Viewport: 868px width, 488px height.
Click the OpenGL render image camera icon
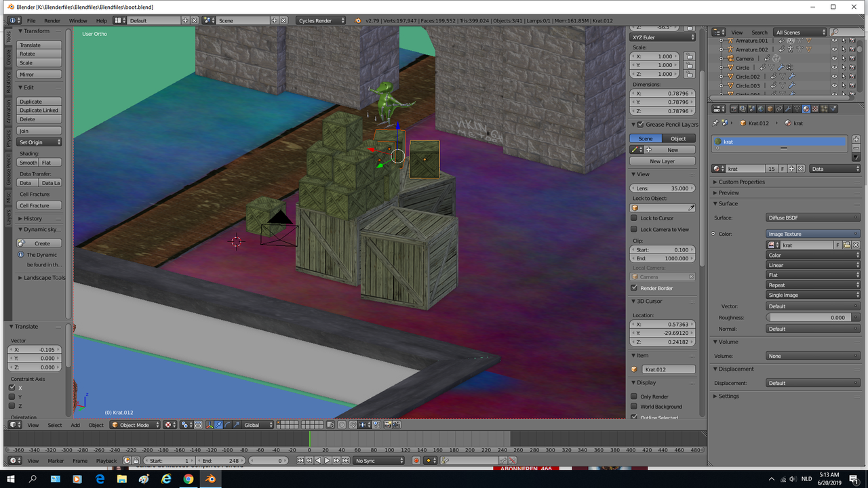(388, 425)
